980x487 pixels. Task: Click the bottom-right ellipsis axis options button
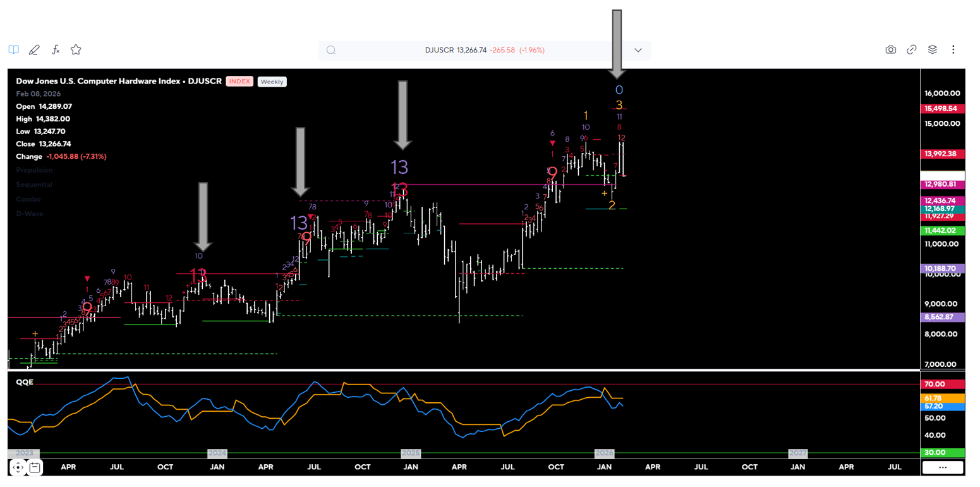(943, 467)
